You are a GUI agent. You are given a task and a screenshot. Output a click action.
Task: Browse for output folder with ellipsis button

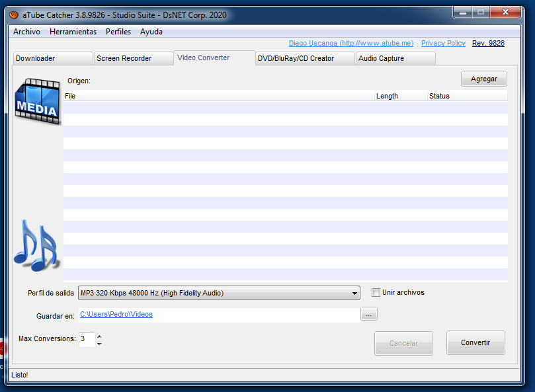tap(369, 314)
